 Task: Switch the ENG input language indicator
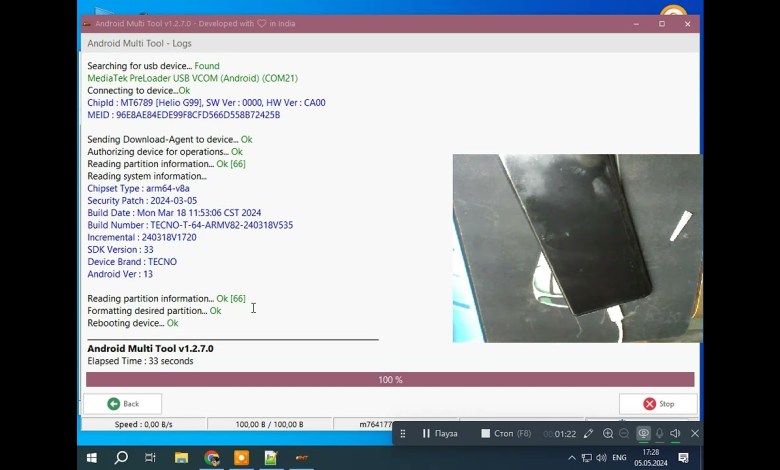(619, 458)
